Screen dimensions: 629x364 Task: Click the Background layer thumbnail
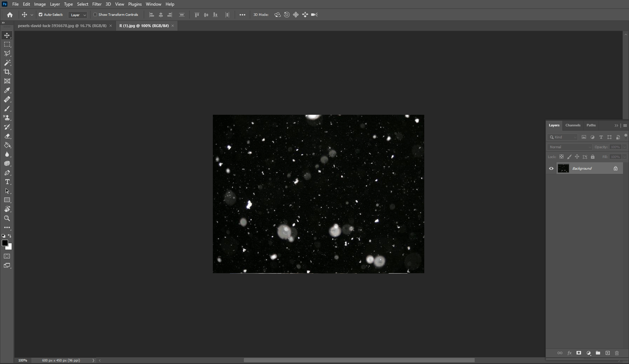pos(563,168)
